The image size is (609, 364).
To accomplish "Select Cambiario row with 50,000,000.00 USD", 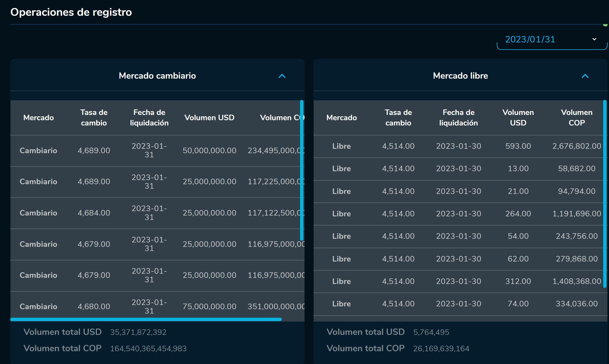I will point(209,151).
